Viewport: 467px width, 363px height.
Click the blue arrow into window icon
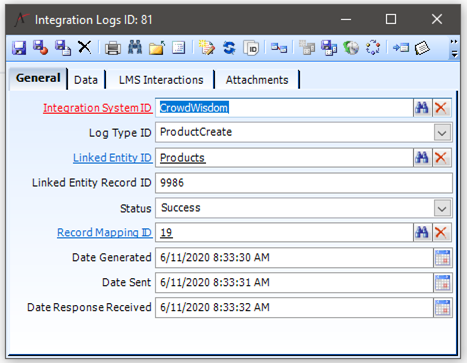(x=401, y=48)
